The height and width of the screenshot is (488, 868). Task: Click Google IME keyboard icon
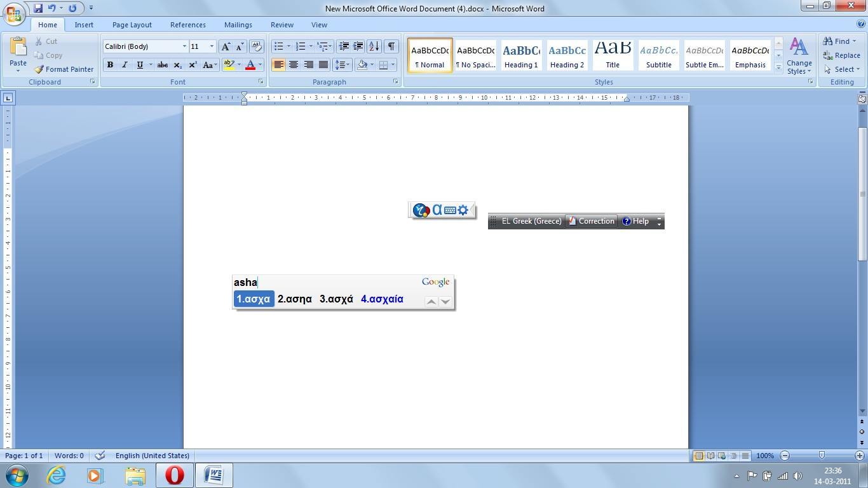tap(450, 210)
